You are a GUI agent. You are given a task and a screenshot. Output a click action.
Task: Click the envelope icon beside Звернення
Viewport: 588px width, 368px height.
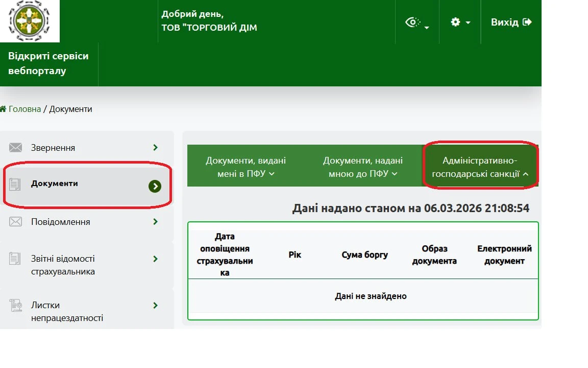[x=15, y=148]
